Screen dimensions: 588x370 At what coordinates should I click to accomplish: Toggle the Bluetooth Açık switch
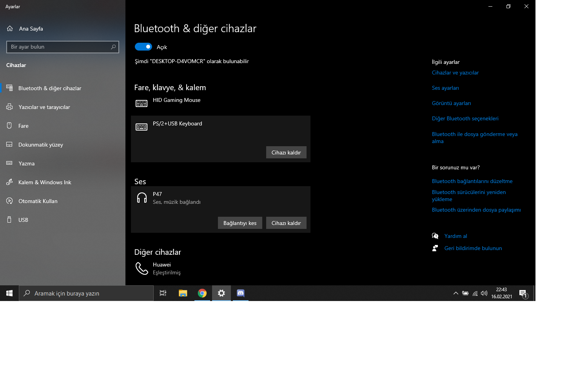143,47
